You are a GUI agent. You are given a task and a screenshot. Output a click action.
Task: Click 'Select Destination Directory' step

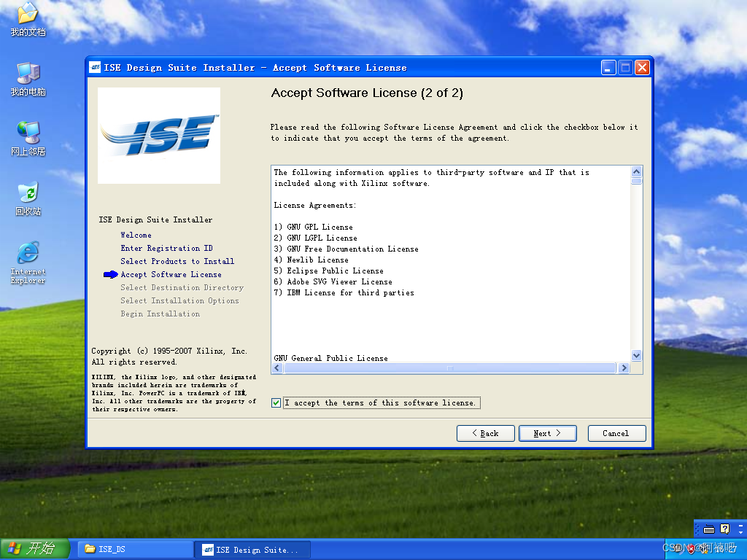click(x=182, y=287)
